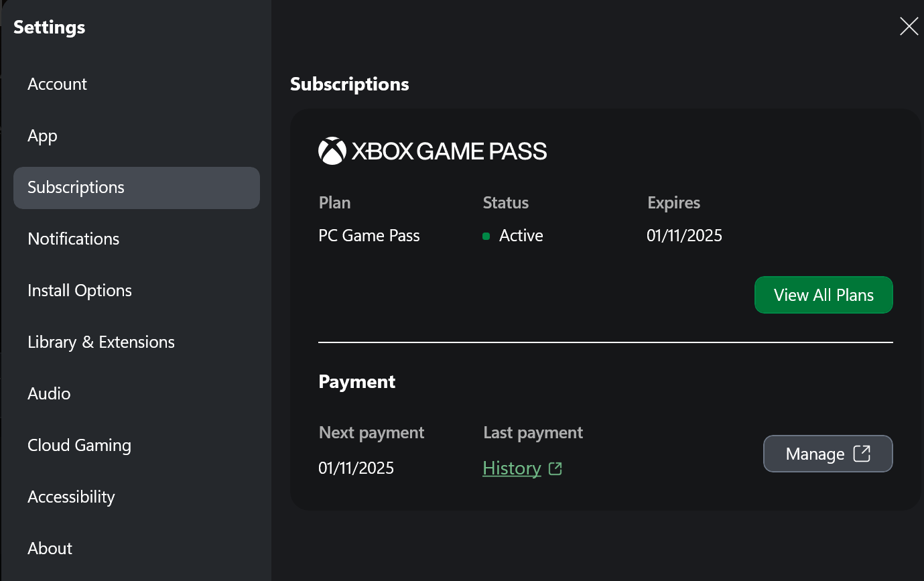Open Cloud Gaming settings
The width and height of the screenshot is (924, 581).
click(x=79, y=445)
